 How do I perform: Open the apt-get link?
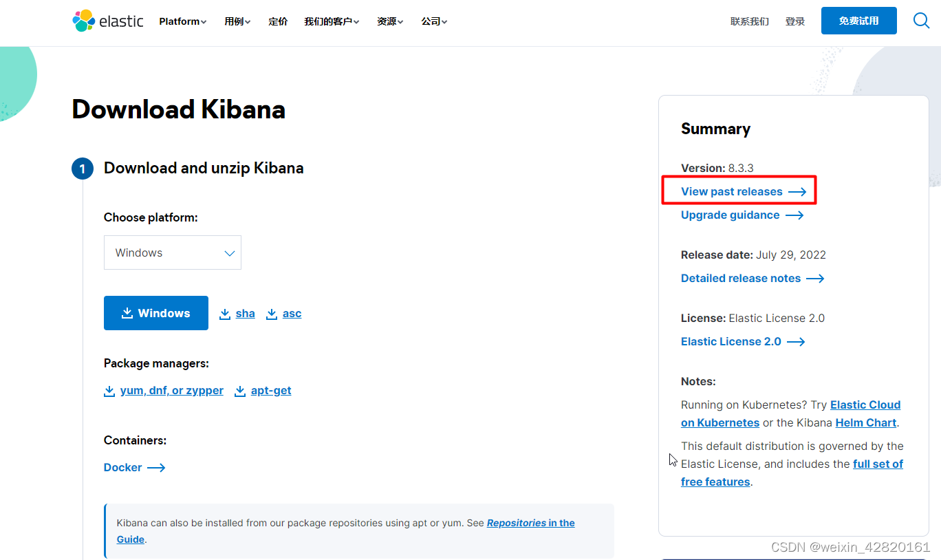click(271, 391)
